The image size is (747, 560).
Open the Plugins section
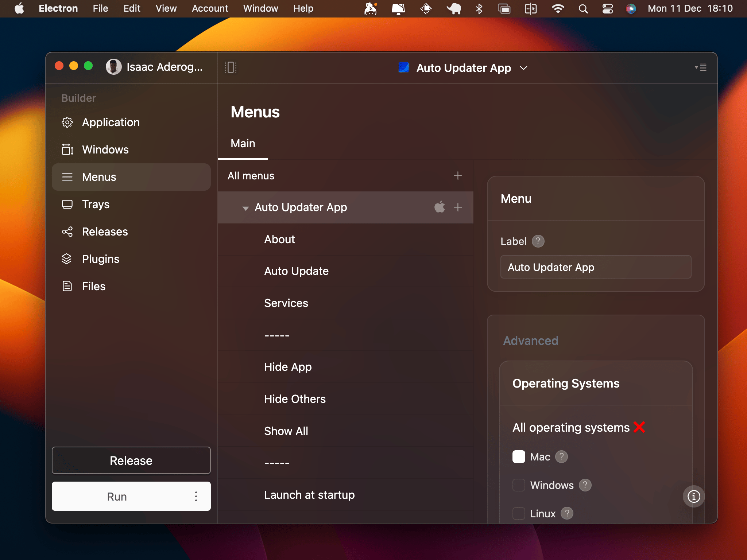[101, 258]
